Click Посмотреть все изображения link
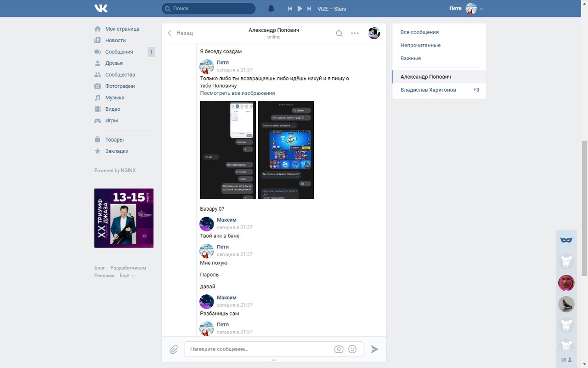This screenshot has height=368, width=588. (x=237, y=93)
